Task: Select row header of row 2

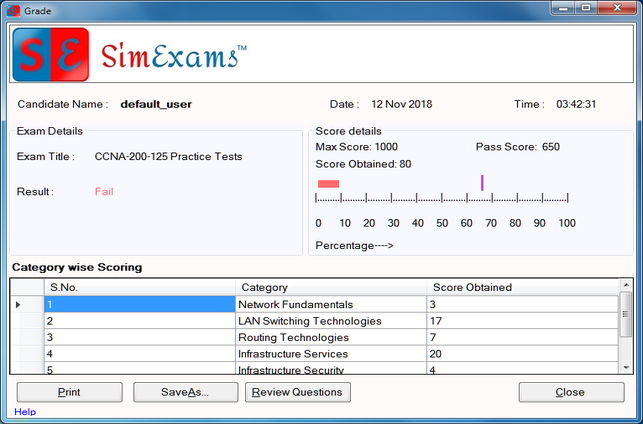Action: (x=27, y=321)
